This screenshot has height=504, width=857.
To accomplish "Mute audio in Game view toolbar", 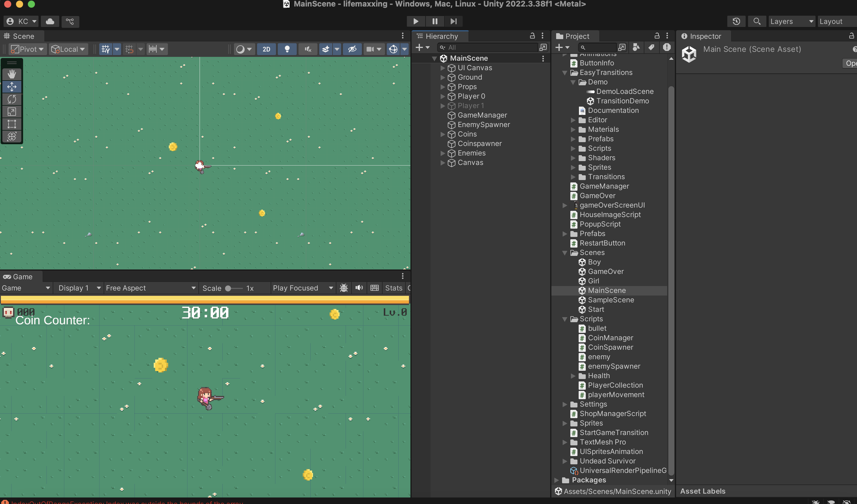I will [359, 288].
